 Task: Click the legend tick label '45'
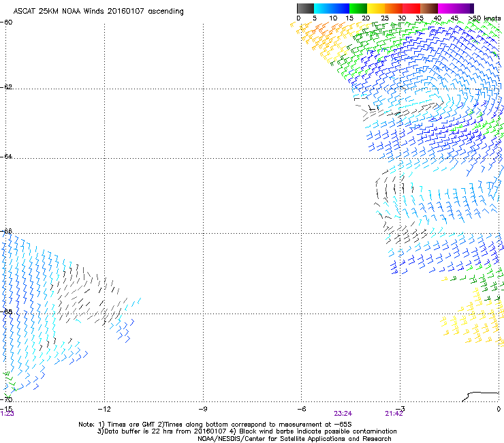[454, 18]
